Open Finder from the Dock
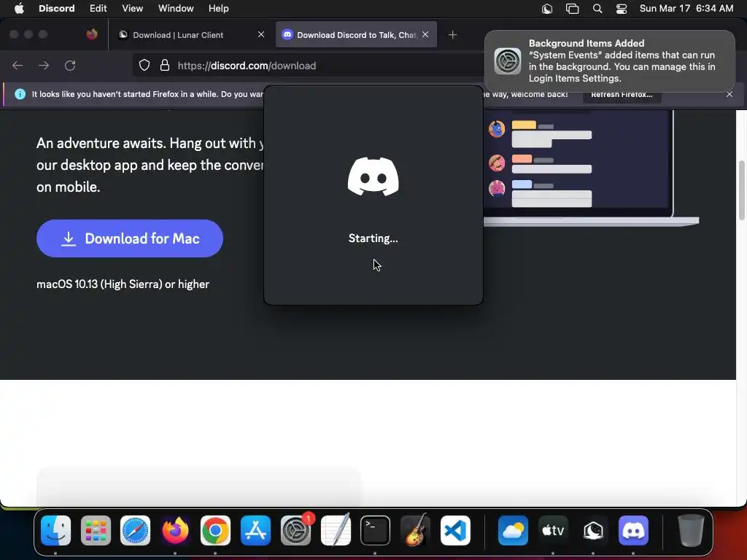 55,530
